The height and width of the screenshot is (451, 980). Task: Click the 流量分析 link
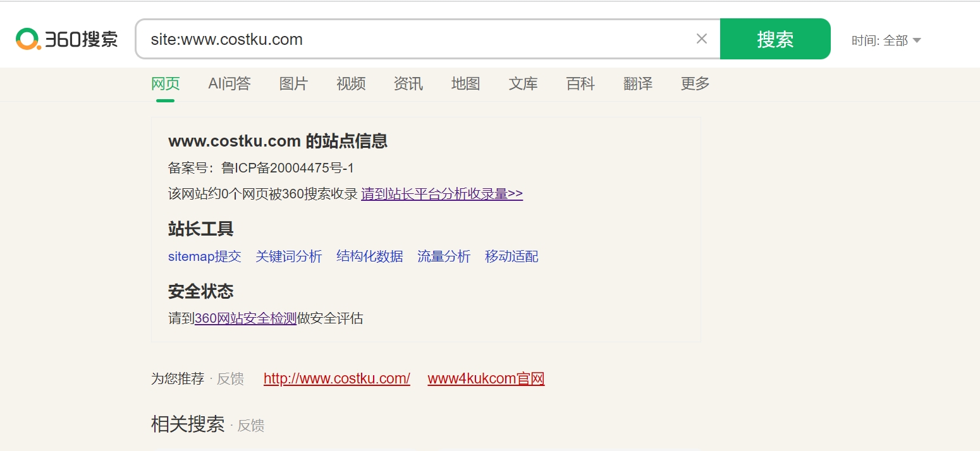tap(444, 256)
